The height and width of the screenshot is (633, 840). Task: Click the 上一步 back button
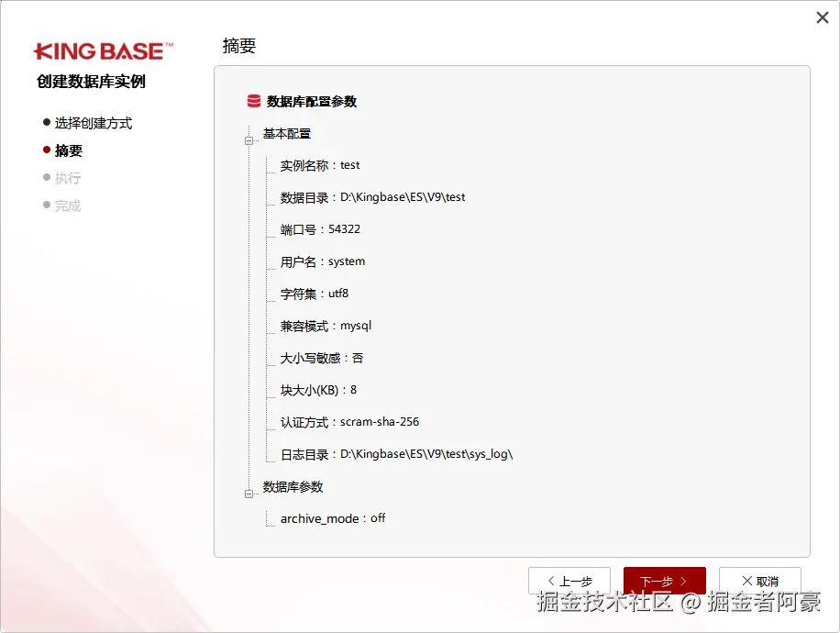click(x=569, y=581)
